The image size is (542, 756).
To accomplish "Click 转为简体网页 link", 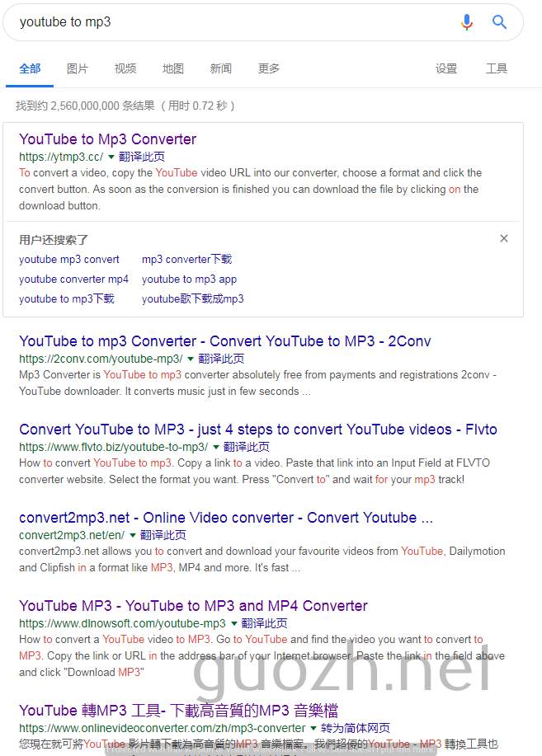I will 356,728.
